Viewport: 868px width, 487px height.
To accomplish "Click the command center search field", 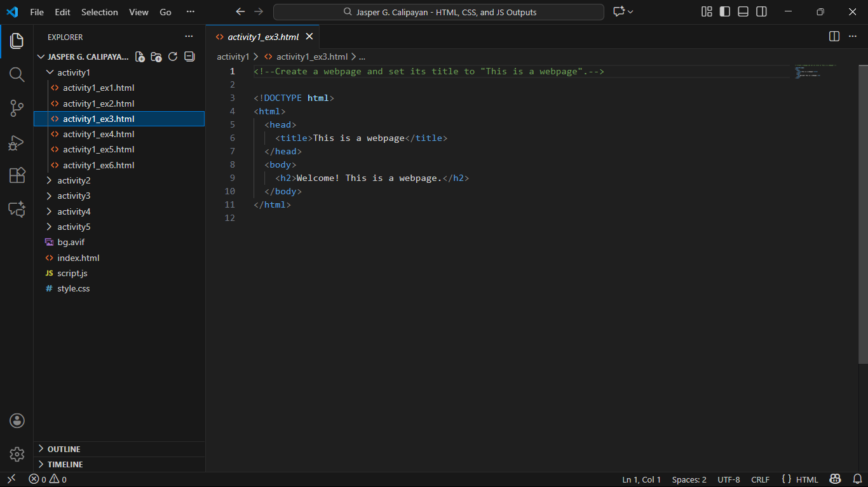I will click(438, 12).
